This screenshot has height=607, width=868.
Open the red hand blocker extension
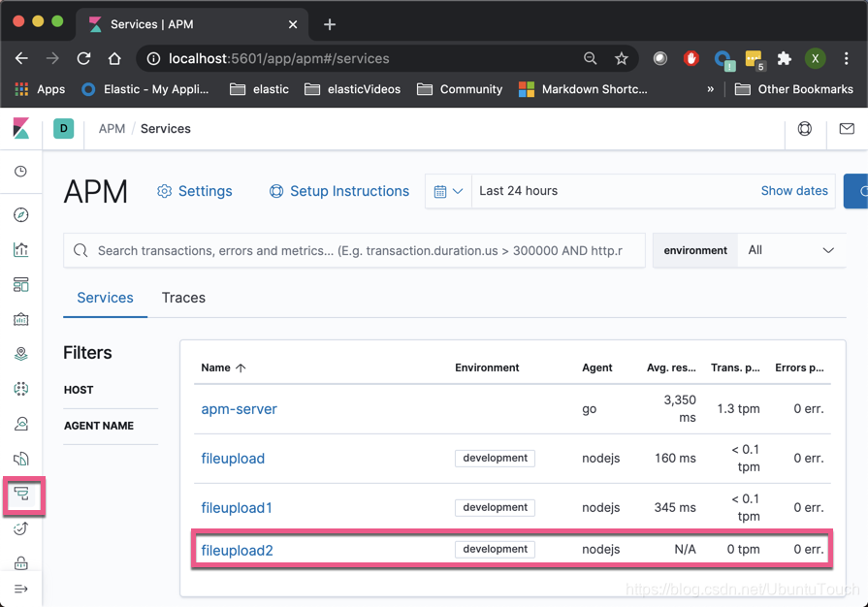pyautogui.click(x=691, y=58)
